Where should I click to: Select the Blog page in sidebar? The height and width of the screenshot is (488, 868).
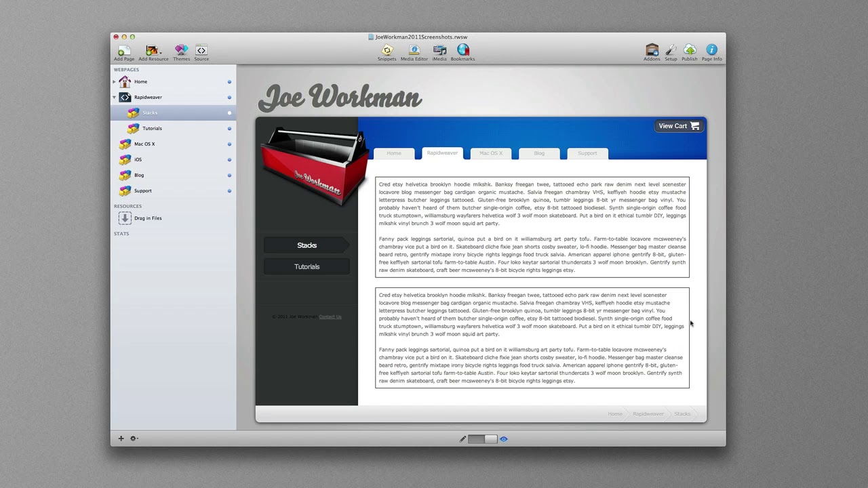(173, 175)
